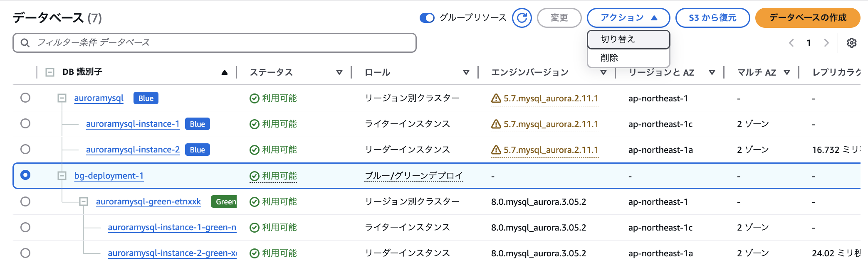Collapse the bg-deployment-1 tree node

62,176
